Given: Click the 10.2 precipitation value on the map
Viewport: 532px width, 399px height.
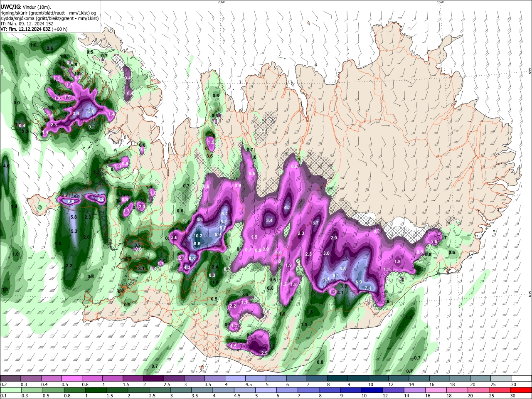Looking at the screenshot, I should click(198, 236).
